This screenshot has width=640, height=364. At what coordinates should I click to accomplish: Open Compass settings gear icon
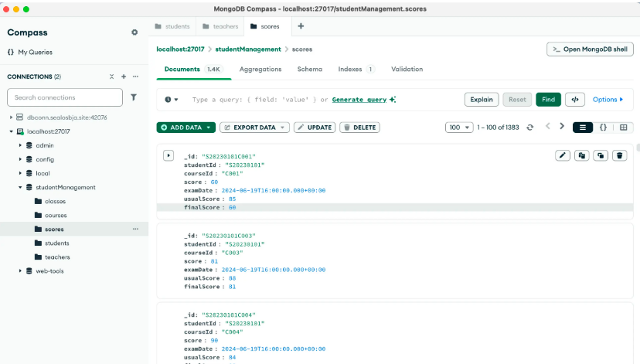click(134, 32)
